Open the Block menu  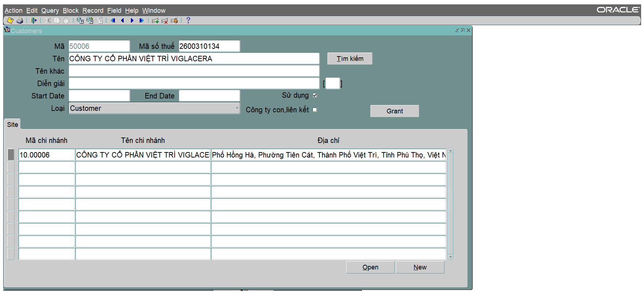pos(71,11)
